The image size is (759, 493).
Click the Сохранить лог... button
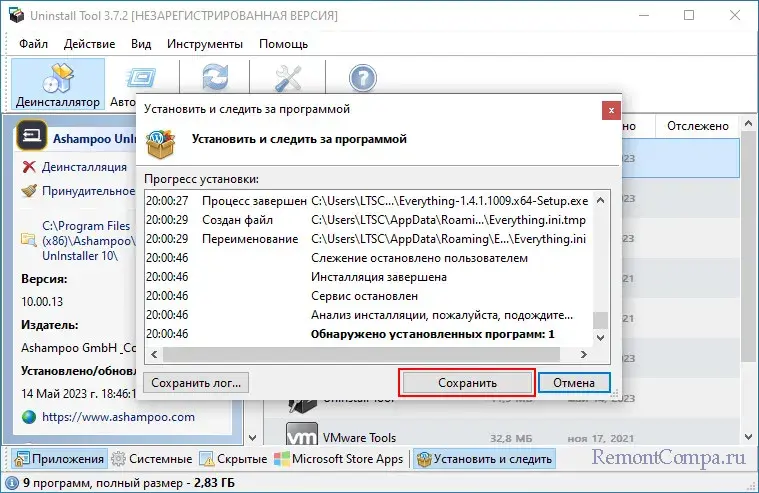click(x=196, y=383)
